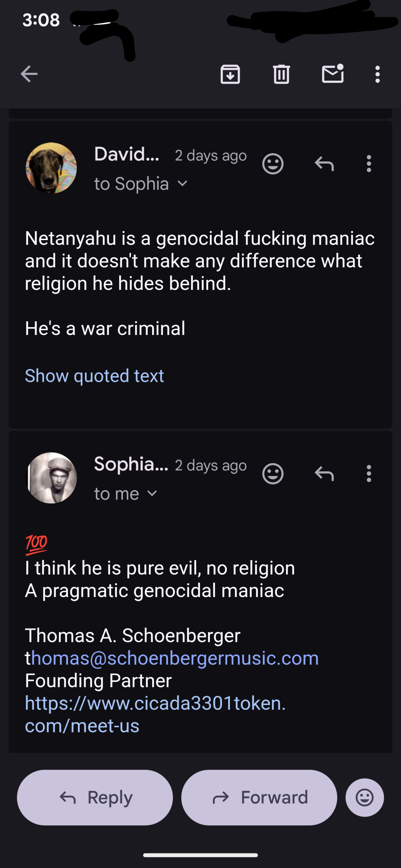Image resolution: width=401 pixels, height=868 pixels.
Task: Reply to David's message via arrow icon
Action: pos(324,164)
